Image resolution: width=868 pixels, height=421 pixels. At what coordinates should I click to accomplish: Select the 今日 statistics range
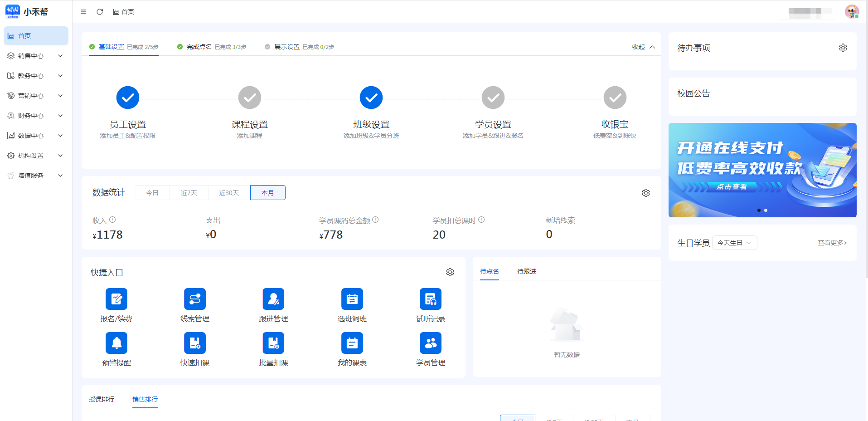click(x=152, y=193)
